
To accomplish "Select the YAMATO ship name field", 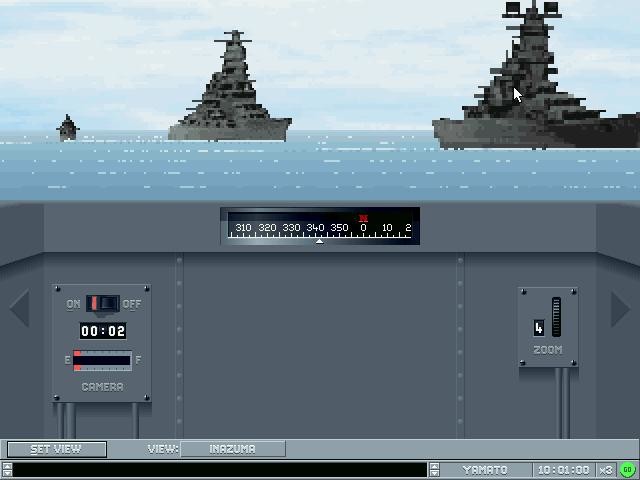I will point(485,470).
